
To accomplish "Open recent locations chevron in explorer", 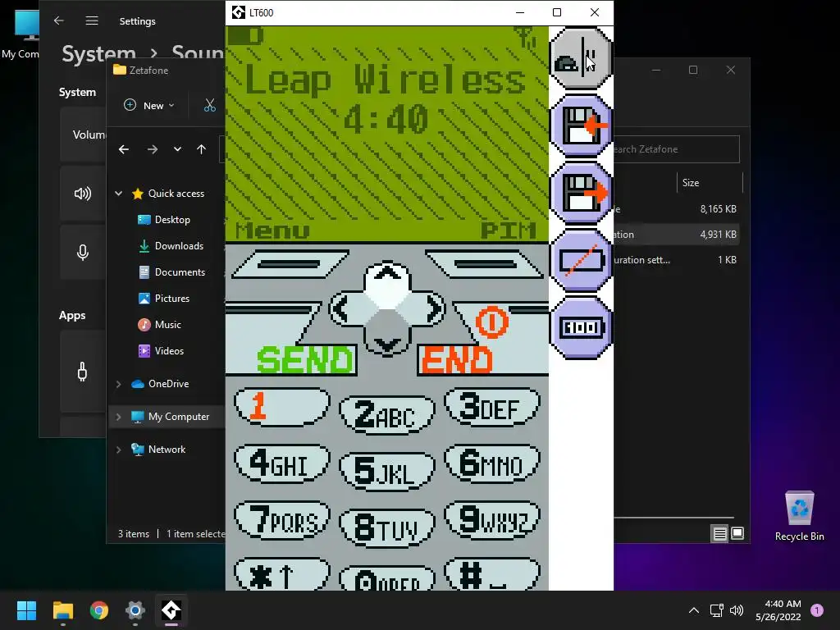I will coord(177,149).
